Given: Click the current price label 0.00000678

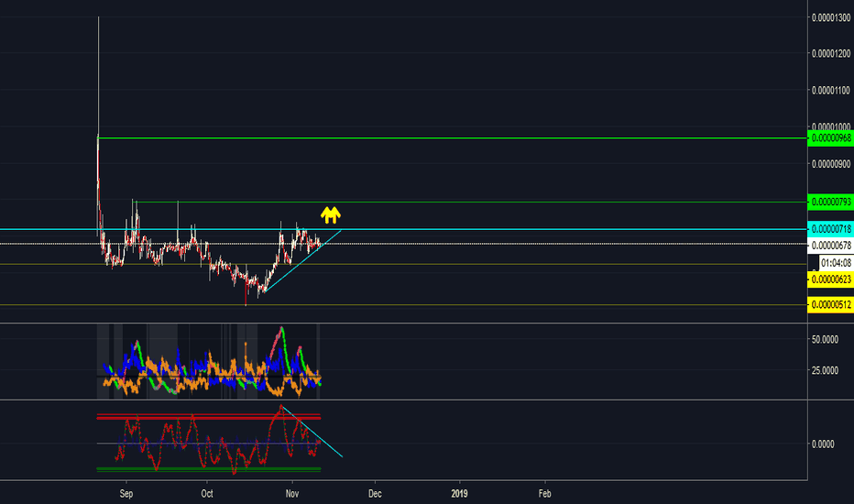Looking at the screenshot, I should [830, 246].
